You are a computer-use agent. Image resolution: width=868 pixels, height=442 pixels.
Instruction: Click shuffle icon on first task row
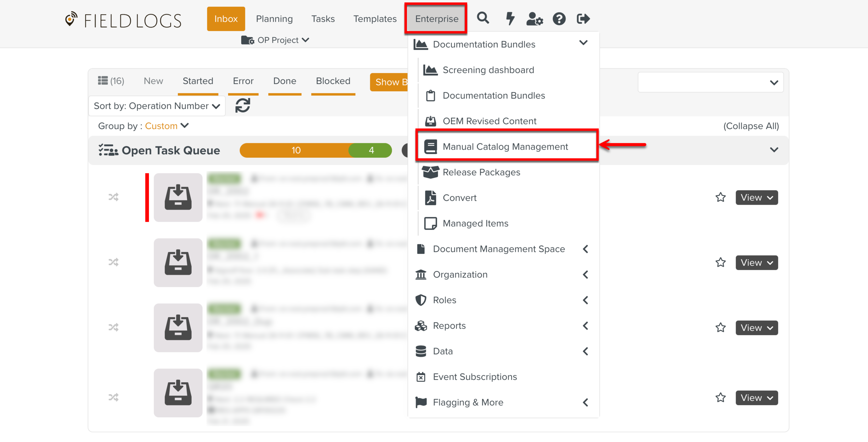[114, 197]
